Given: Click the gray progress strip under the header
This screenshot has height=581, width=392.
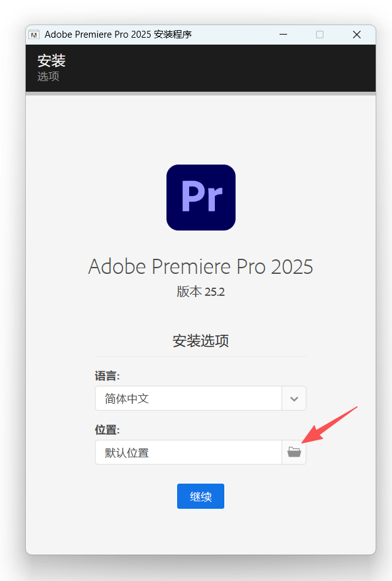Looking at the screenshot, I should point(200,94).
